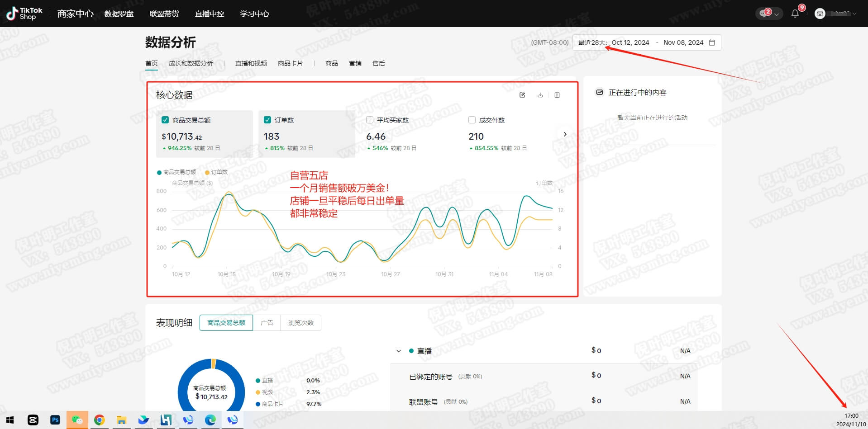The image size is (868, 429).
Task: Go to 联盟带货 in the top menu
Action: coord(164,14)
